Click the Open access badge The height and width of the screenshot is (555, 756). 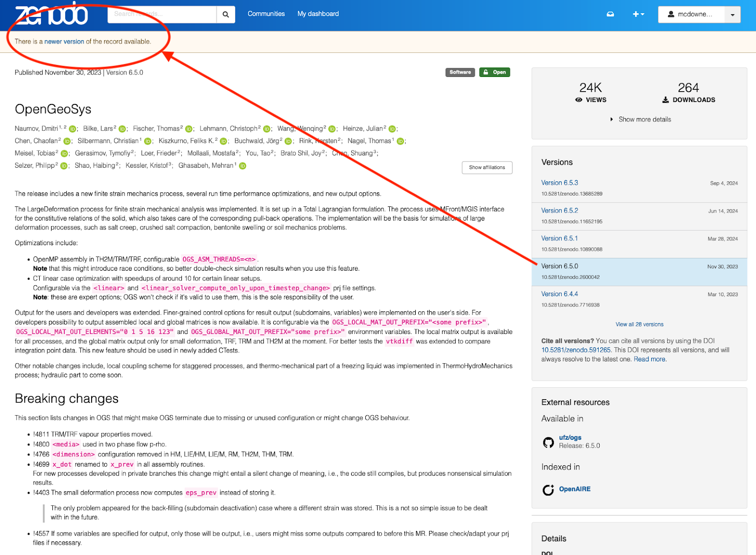[495, 72]
